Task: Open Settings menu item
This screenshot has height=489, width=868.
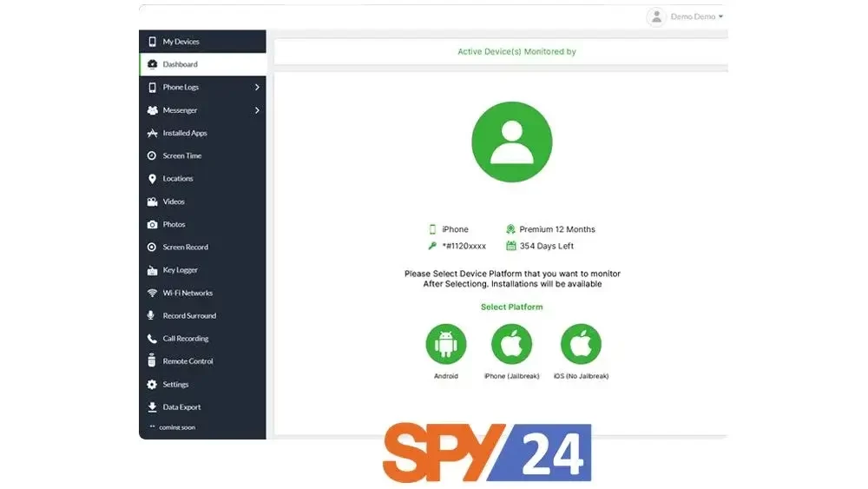Action: (202, 384)
